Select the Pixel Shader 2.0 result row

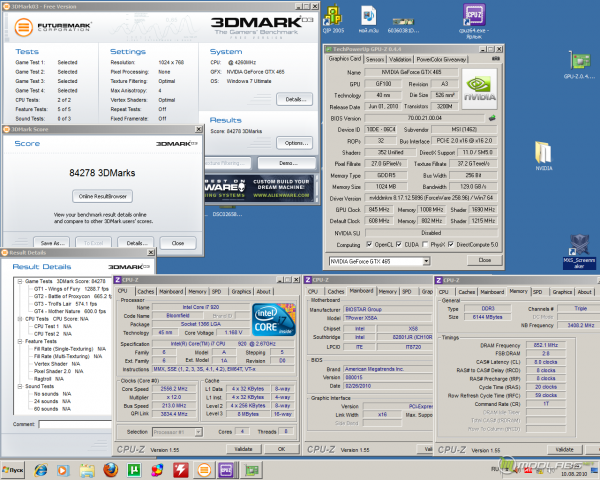click(58, 371)
